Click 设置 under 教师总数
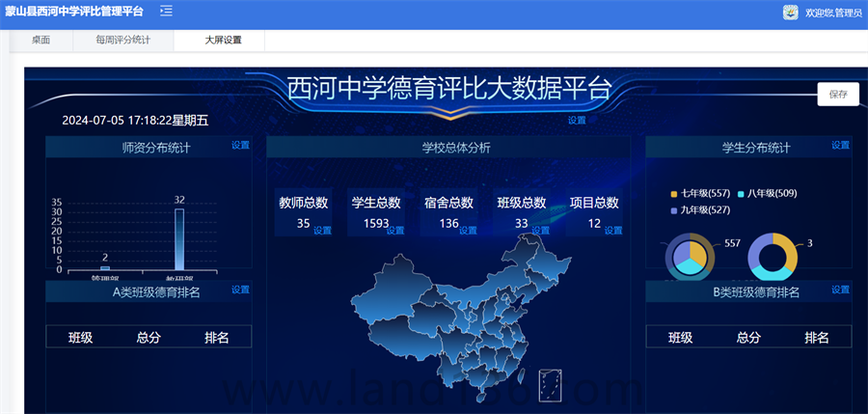The image size is (868, 414). [x=322, y=231]
